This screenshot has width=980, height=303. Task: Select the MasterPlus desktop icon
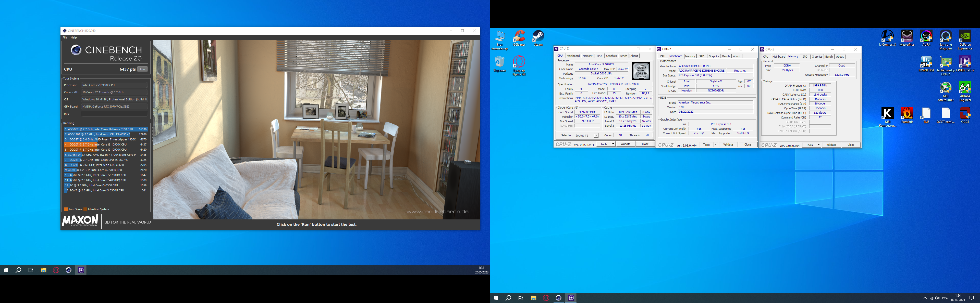coord(907,38)
